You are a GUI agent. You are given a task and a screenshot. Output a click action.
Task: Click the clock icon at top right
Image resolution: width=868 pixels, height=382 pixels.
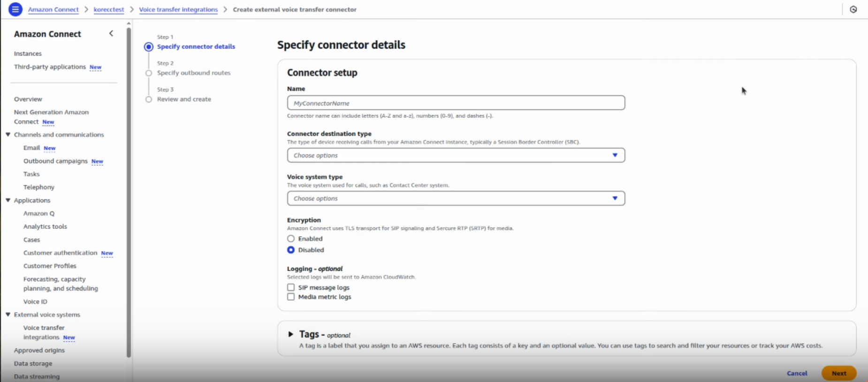click(853, 9)
